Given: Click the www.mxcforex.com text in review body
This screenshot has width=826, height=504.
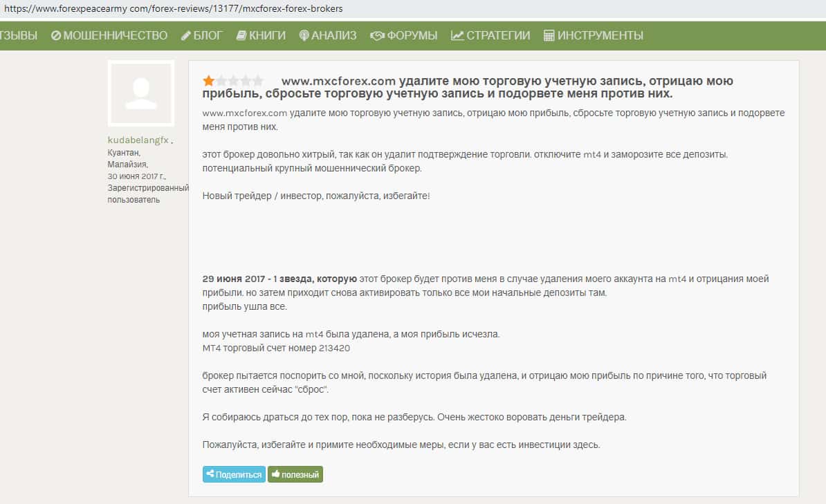Looking at the screenshot, I should 244,113.
